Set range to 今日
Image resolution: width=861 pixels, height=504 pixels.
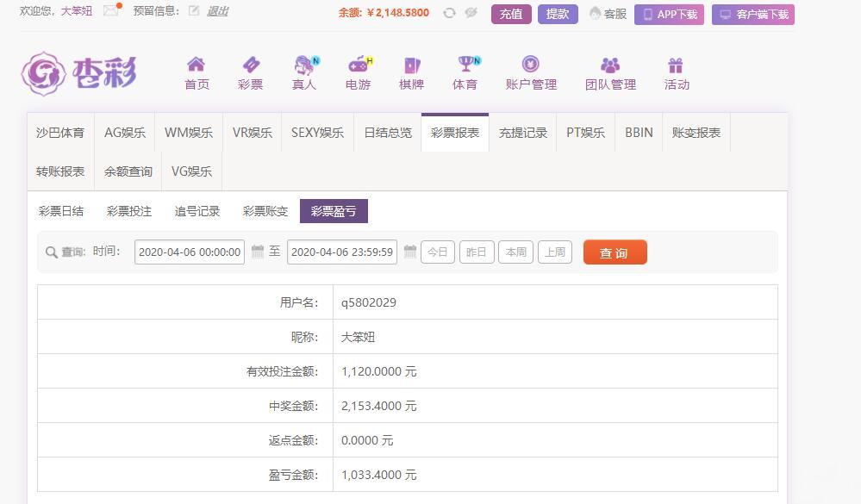click(438, 252)
